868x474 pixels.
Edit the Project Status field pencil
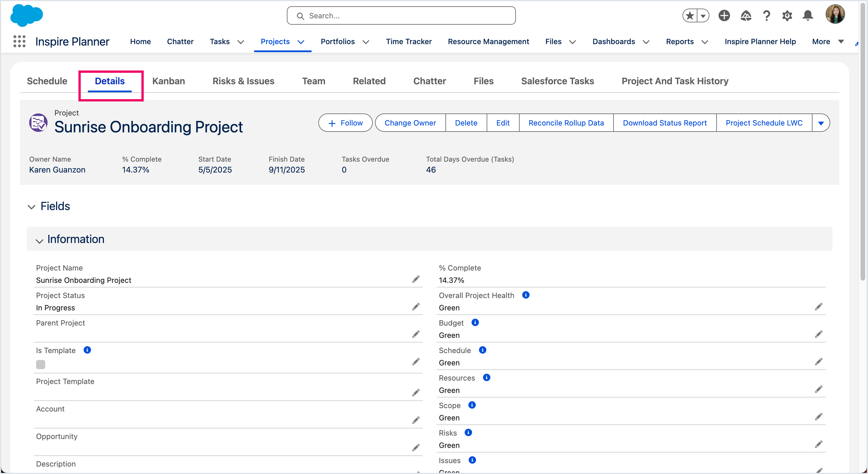tap(416, 307)
